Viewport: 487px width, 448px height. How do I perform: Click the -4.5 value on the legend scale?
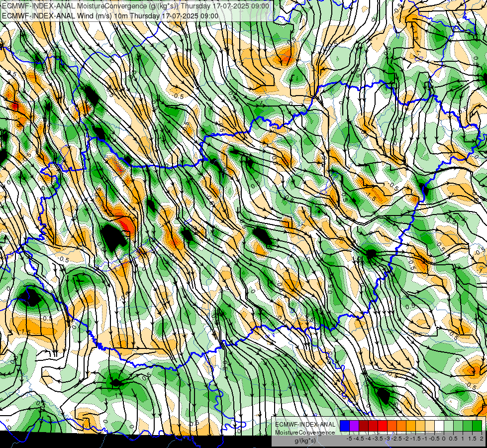pos(359,439)
